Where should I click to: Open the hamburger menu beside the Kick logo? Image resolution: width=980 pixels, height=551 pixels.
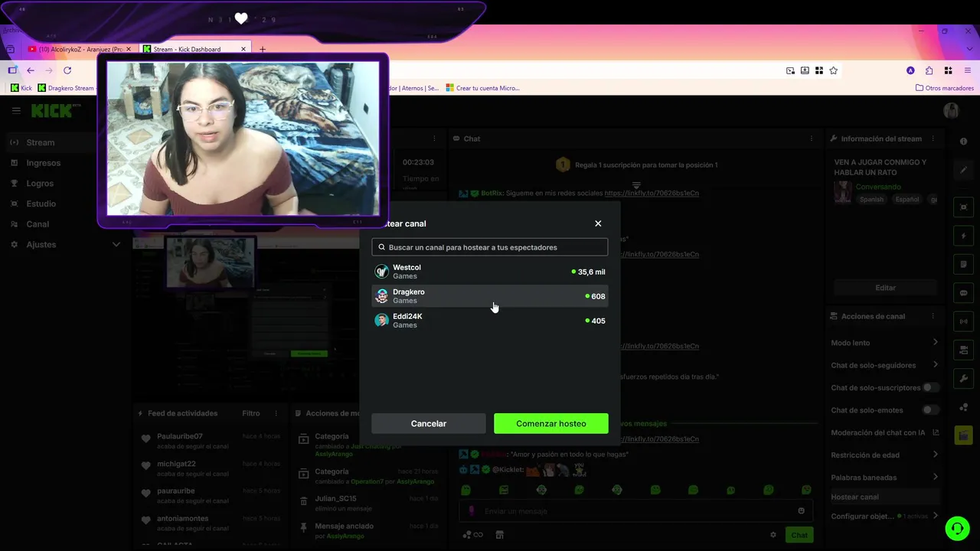coord(16,111)
